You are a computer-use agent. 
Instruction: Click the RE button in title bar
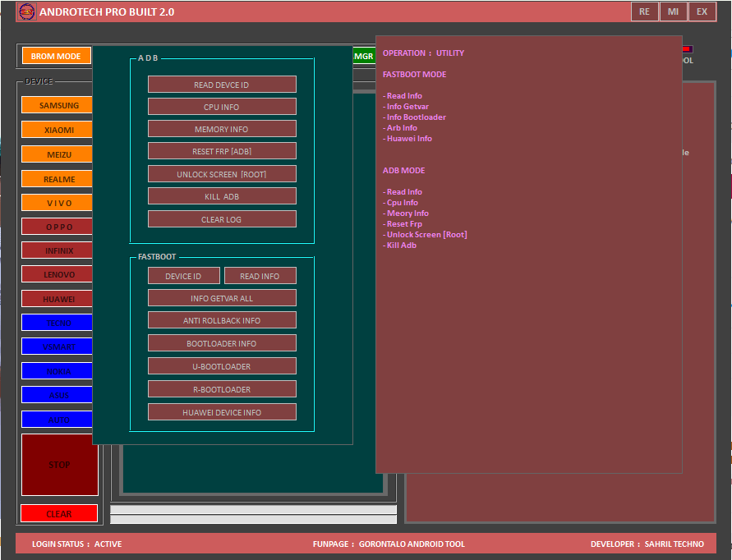click(x=644, y=11)
